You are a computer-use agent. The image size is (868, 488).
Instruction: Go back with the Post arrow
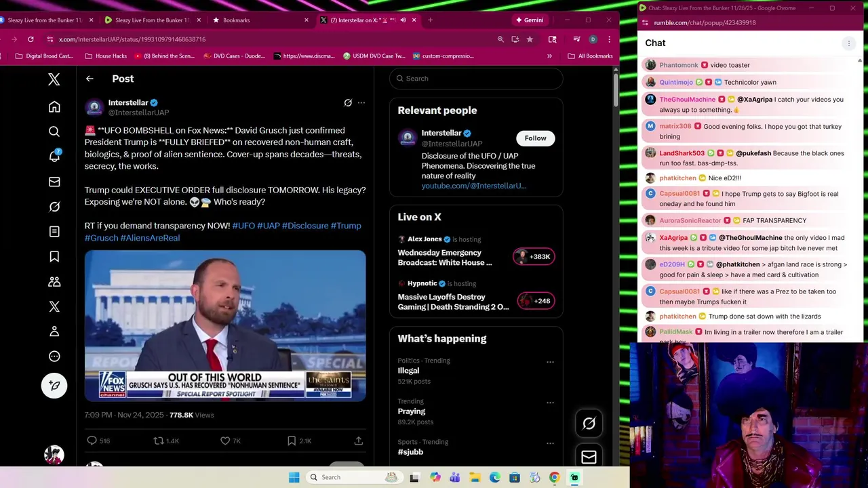90,79
